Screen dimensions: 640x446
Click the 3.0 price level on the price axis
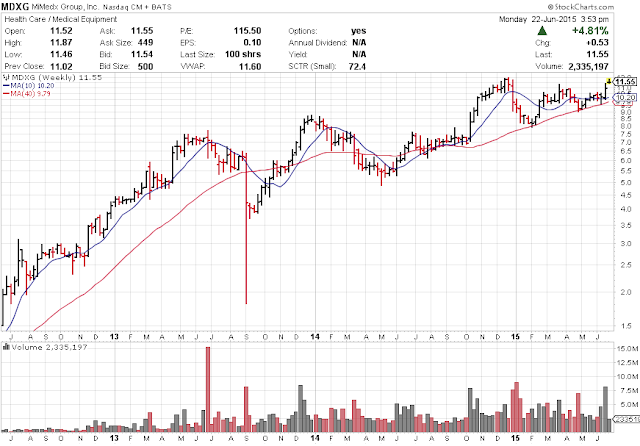[626, 244]
